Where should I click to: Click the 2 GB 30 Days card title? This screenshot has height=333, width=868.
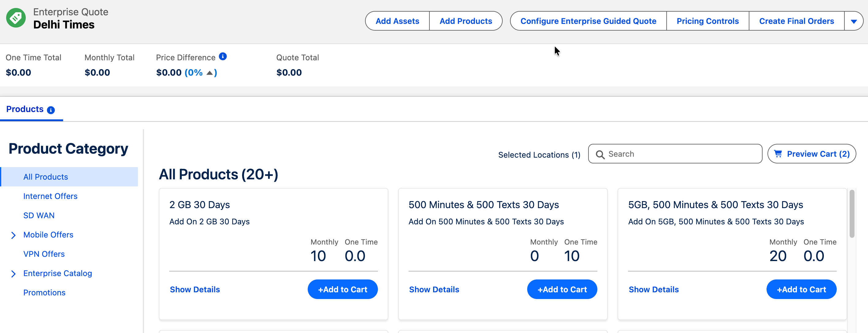click(x=200, y=204)
